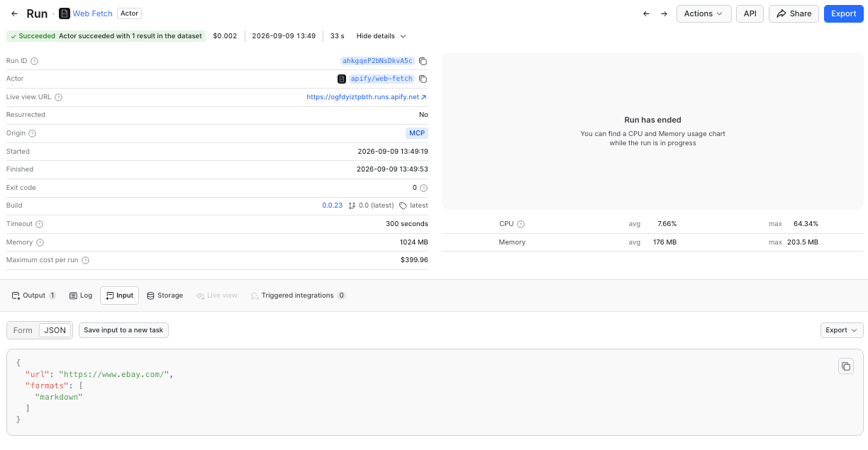Click the blue Export button
Viewport: 868px width, 450px height.
click(843, 13)
